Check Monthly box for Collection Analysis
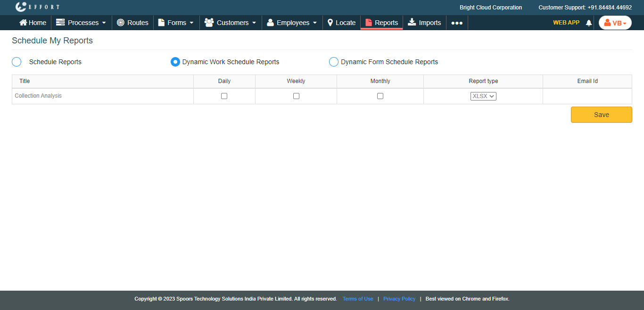The image size is (644, 310). tap(380, 96)
